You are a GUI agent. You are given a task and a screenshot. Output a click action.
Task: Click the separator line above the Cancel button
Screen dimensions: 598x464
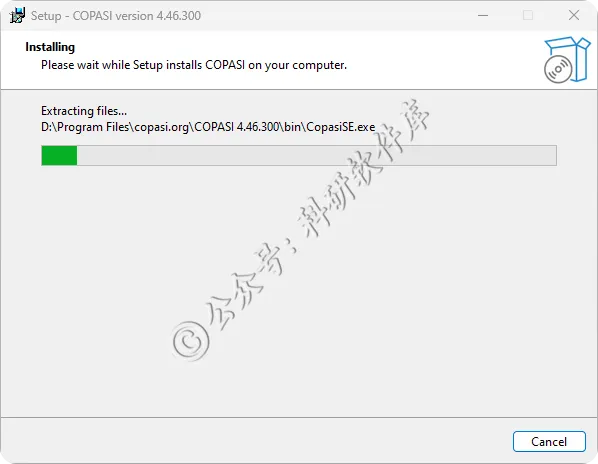point(299,417)
